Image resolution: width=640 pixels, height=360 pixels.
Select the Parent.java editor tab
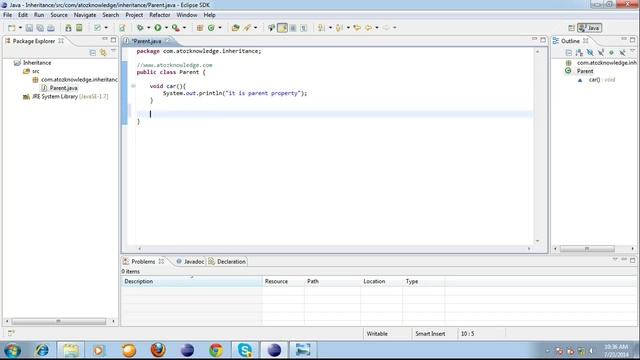pyautogui.click(x=147, y=41)
